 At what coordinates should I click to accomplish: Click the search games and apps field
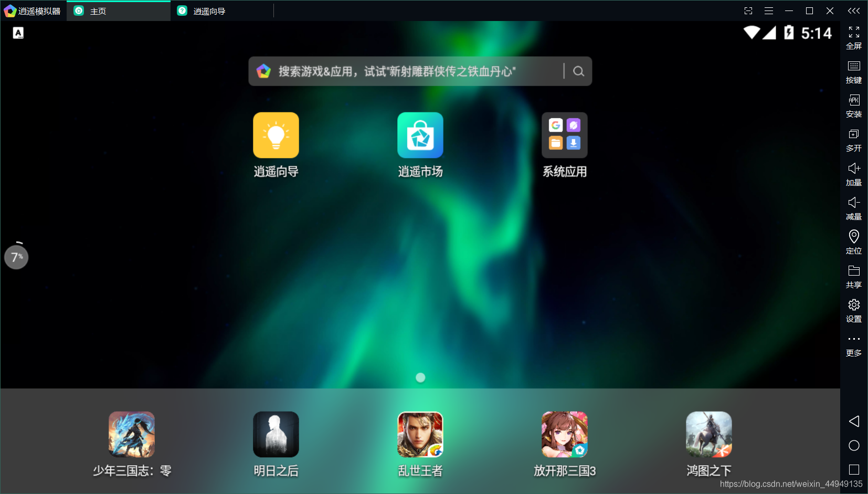pos(420,71)
